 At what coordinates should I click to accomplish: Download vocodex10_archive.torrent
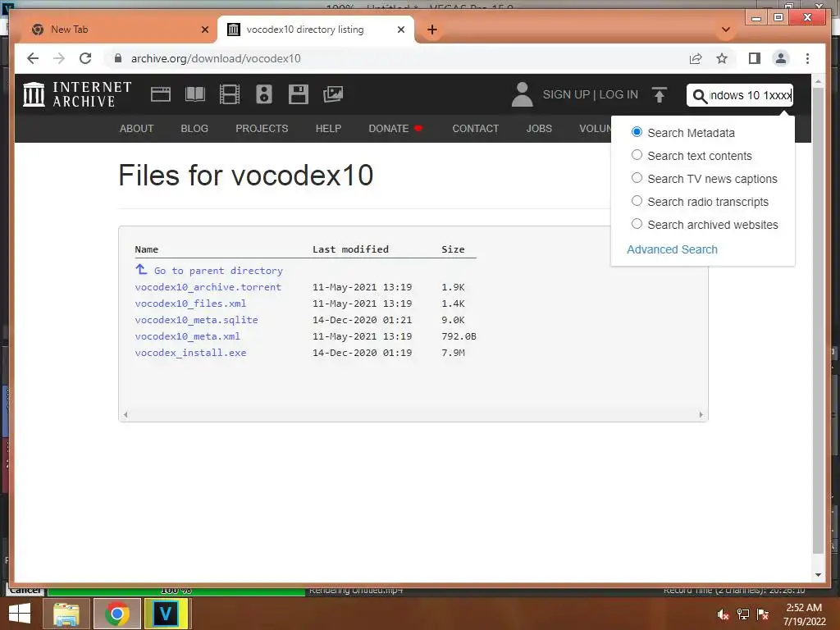(208, 287)
